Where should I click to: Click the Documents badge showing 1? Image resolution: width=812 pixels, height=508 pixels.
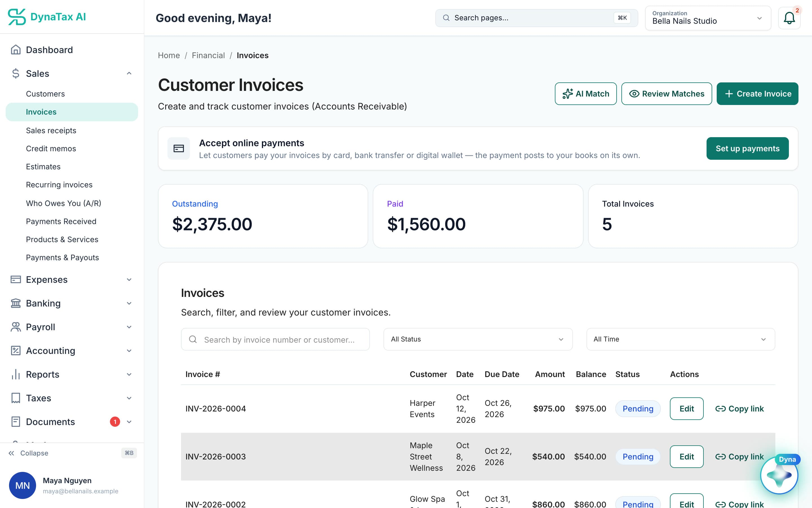pyautogui.click(x=115, y=422)
